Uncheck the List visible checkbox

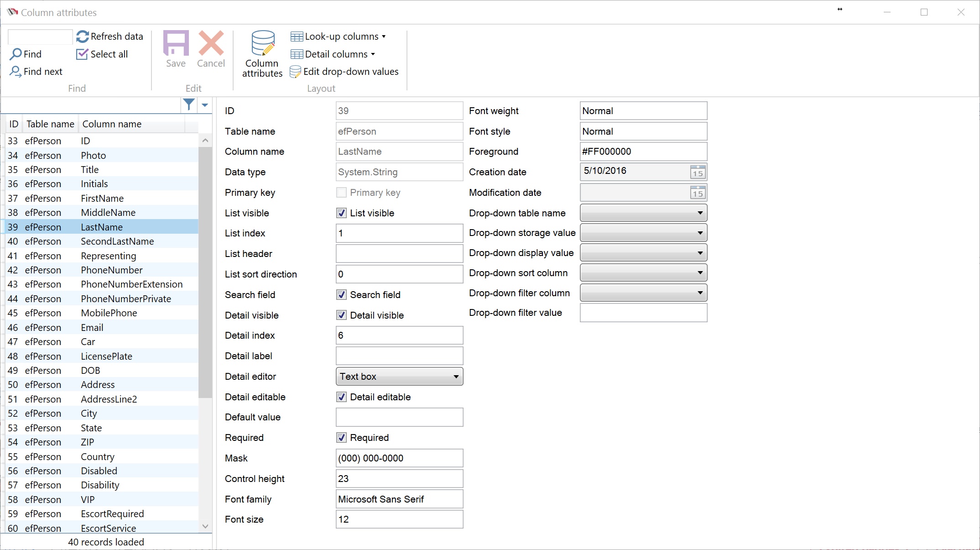[341, 213]
